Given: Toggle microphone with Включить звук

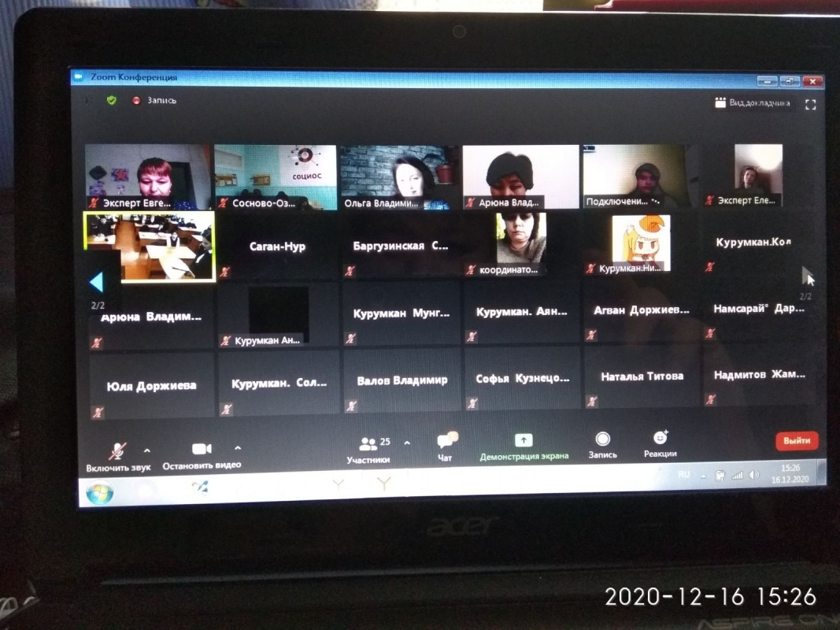Looking at the screenshot, I should click(117, 454).
